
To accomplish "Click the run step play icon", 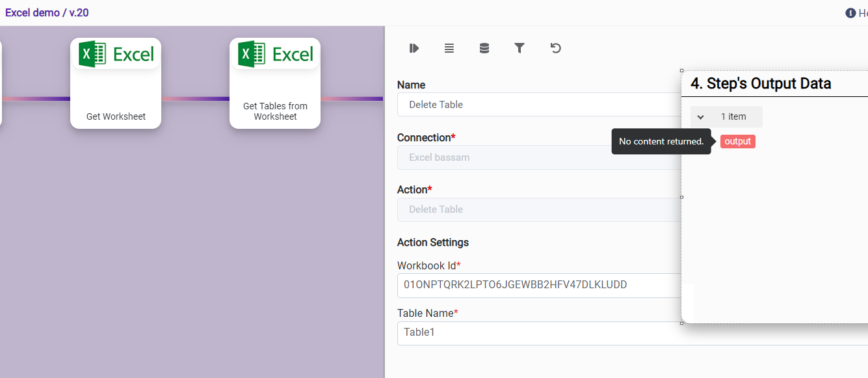I will 414,48.
